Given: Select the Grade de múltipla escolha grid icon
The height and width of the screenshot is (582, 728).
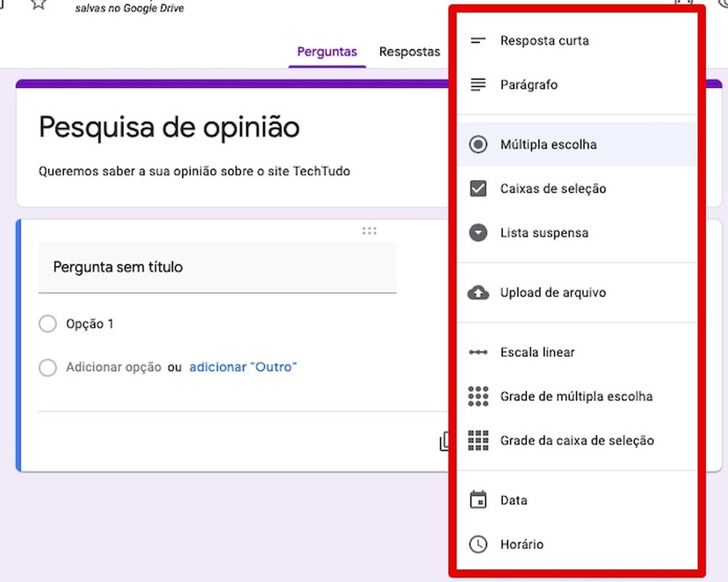Looking at the screenshot, I should tap(478, 396).
